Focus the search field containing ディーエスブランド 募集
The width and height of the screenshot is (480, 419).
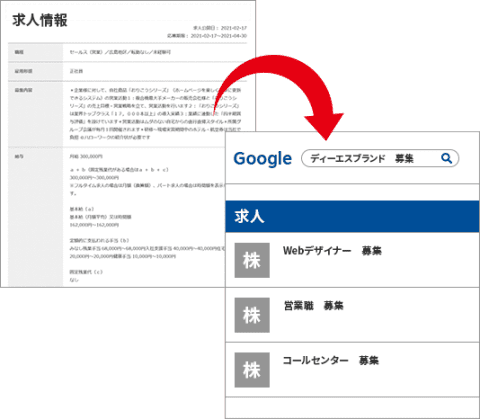(x=380, y=158)
